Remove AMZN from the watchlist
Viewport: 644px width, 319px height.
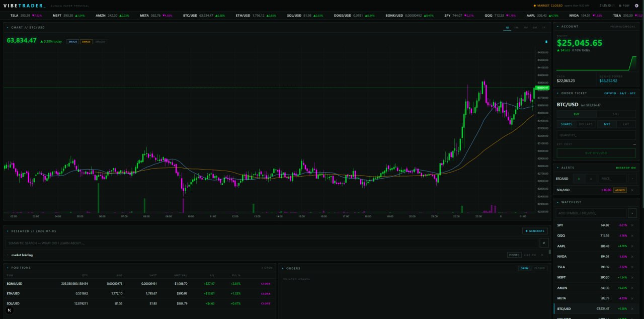(x=632, y=288)
